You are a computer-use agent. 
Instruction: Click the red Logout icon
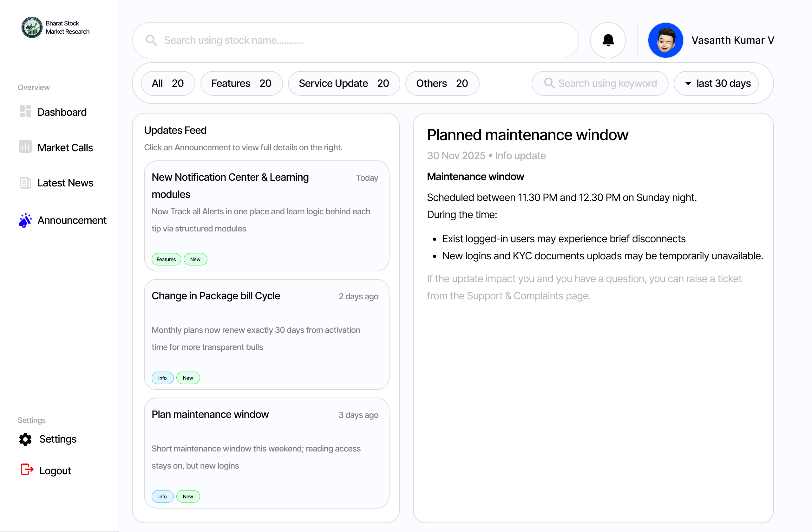[27, 470]
